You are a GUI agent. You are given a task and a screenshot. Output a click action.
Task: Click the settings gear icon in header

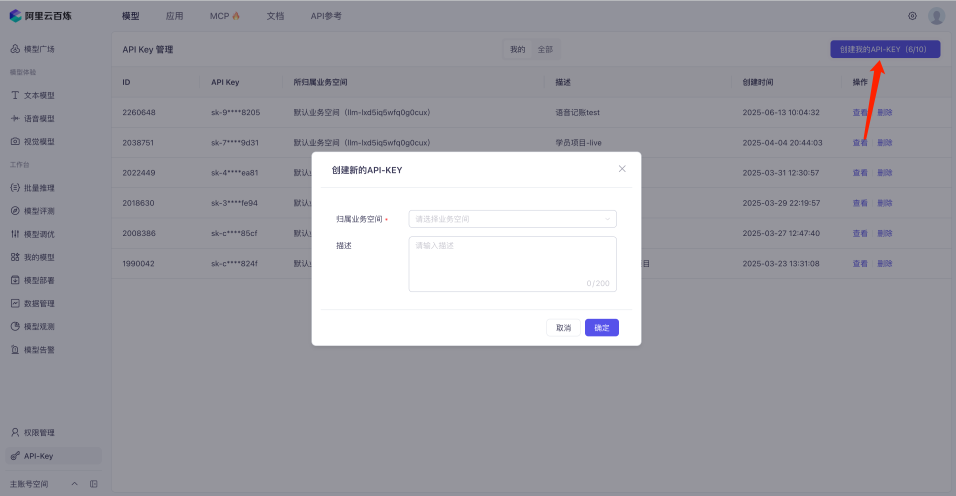coord(912,16)
